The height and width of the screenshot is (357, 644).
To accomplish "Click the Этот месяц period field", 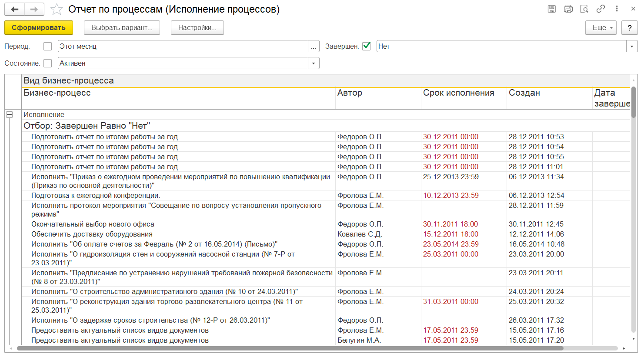I will pos(183,46).
